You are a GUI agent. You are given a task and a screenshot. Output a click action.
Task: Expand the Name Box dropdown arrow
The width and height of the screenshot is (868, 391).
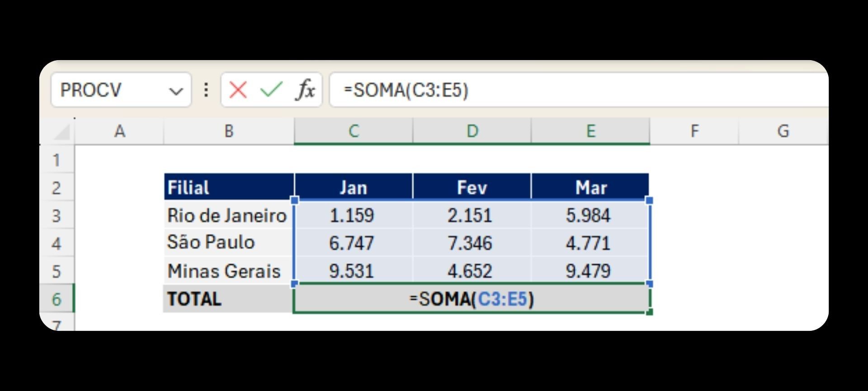176,91
